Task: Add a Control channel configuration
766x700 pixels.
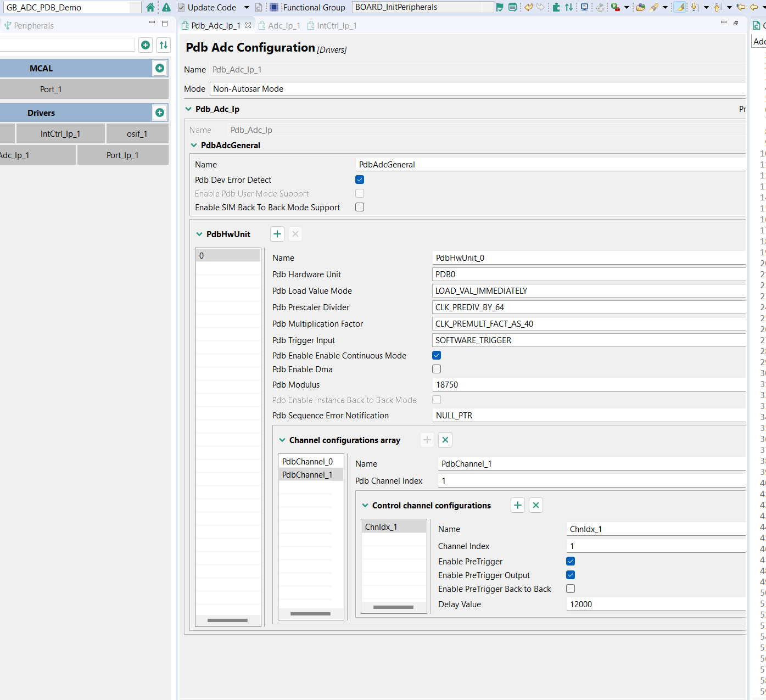Action: point(518,505)
